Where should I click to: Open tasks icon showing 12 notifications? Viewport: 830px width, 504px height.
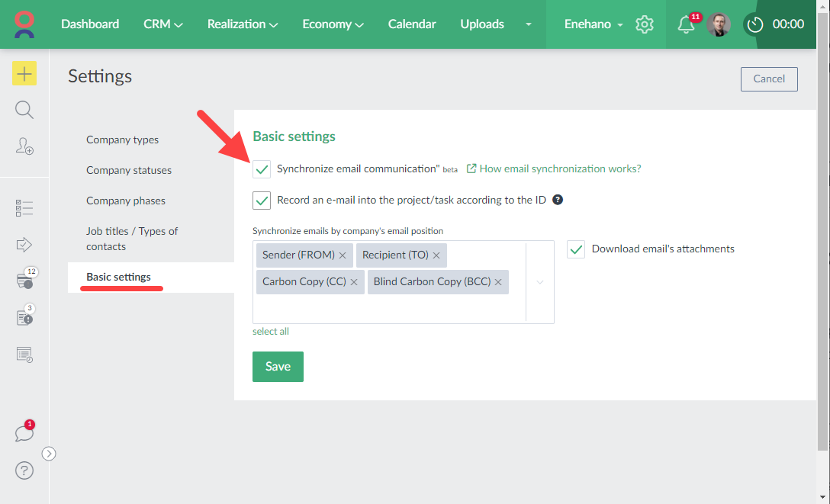(24, 281)
